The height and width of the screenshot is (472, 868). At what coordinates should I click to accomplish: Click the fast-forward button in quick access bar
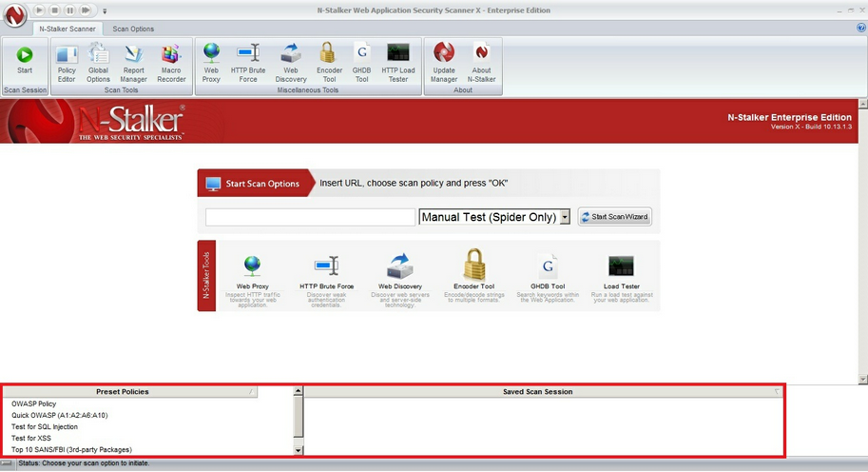[x=86, y=10]
